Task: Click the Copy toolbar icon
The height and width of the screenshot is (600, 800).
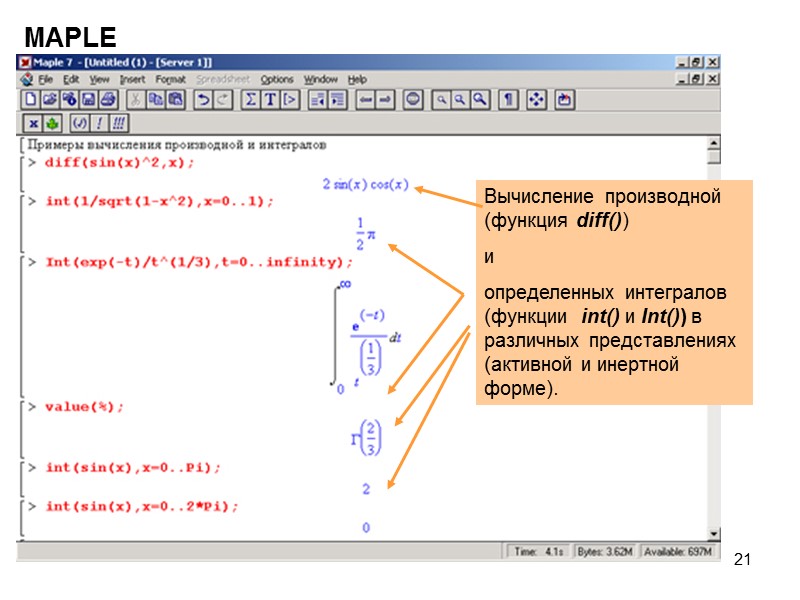Action: pos(155,100)
